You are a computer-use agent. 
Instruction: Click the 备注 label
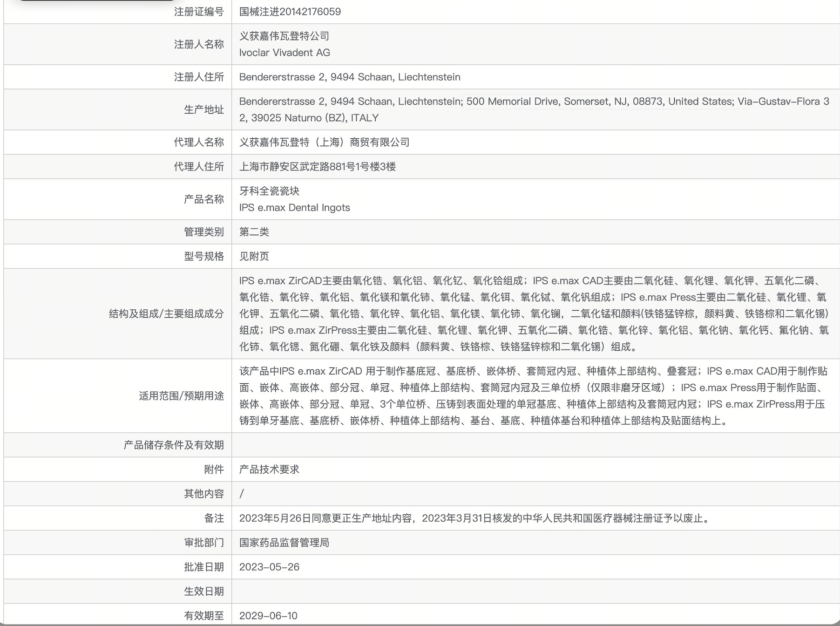(214, 518)
